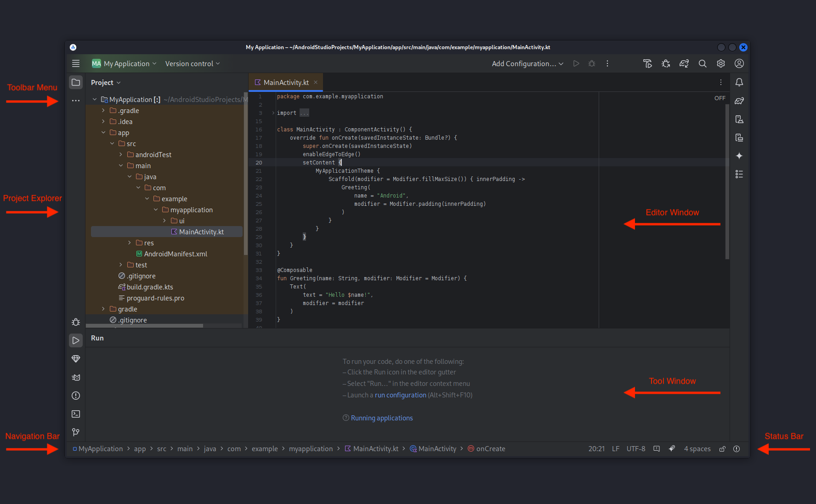The height and width of the screenshot is (504, 816).
Task: Open the account profile icon
Action: click(x=739, y=63)
